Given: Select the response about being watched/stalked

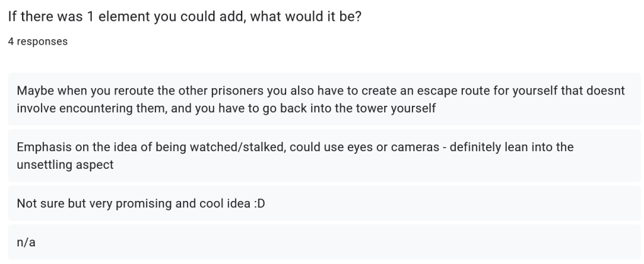Looking at the screenshot, I should 324,156.
